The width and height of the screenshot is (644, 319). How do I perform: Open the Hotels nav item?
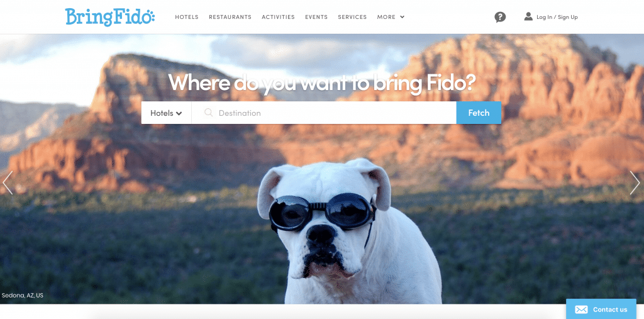click(x=186, y=17)
